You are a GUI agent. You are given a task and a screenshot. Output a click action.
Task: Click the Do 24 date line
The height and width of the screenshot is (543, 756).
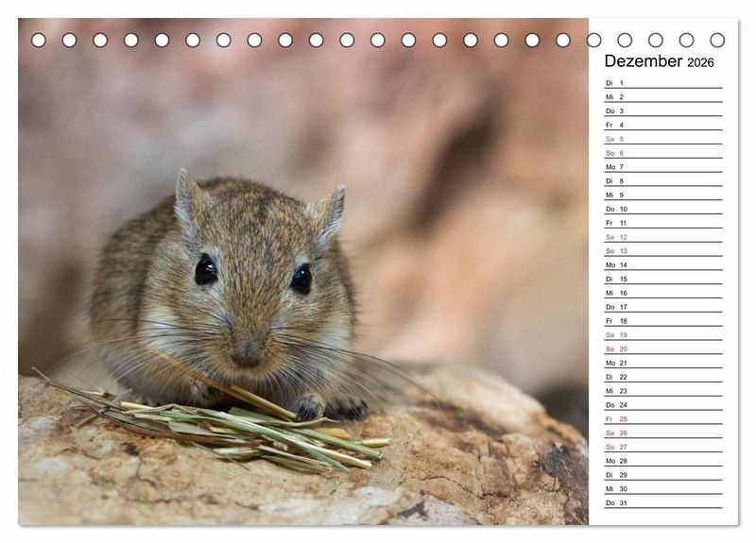coord(663,405)
